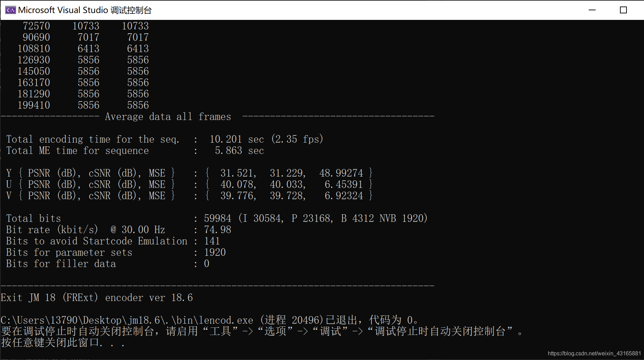Select the 'I 30584' bits value

pos(262,219)
